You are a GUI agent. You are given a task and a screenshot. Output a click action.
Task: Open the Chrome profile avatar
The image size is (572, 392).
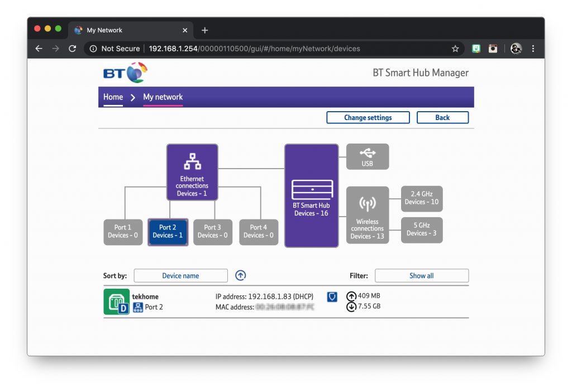[x=516, y=49]
